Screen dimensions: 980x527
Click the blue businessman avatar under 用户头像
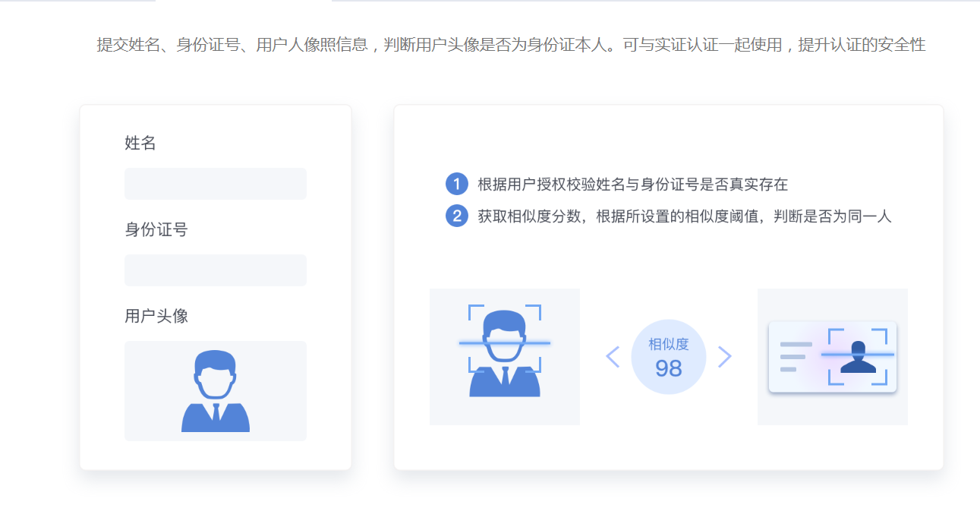[215, 391]
